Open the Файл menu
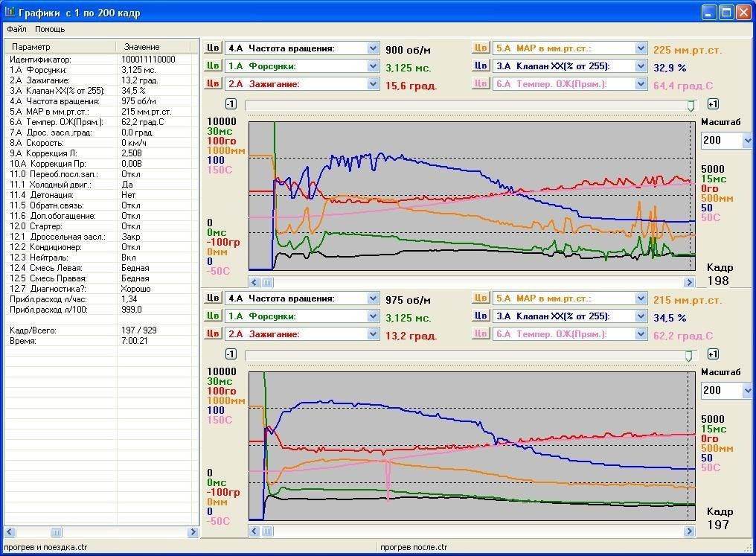Screen dimensions: 756x556 tap(16, 30)
